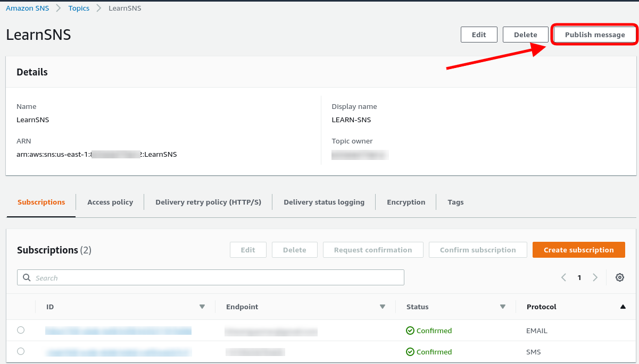639x364 pixels.
Task: Sort the table by the ID column arrow
Action: click(202, 307)
